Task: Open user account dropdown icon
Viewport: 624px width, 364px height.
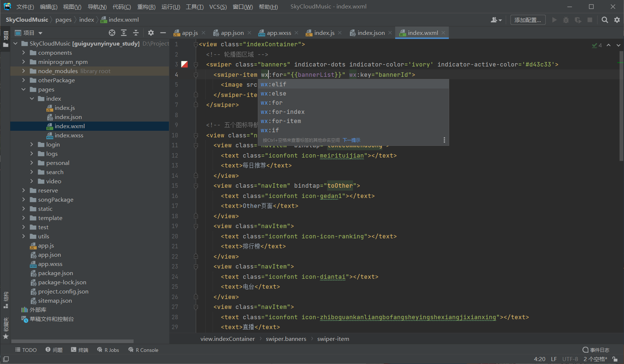Action: tap(496, 20)
